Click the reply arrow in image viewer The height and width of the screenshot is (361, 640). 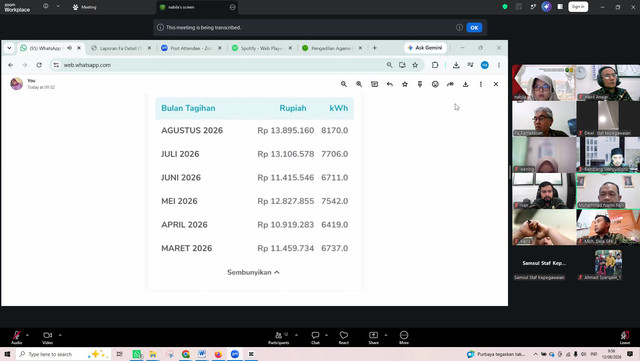[390, 84]
